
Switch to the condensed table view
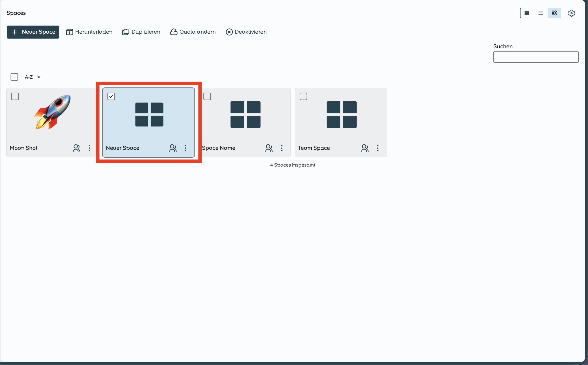click(x=527, y=13)
